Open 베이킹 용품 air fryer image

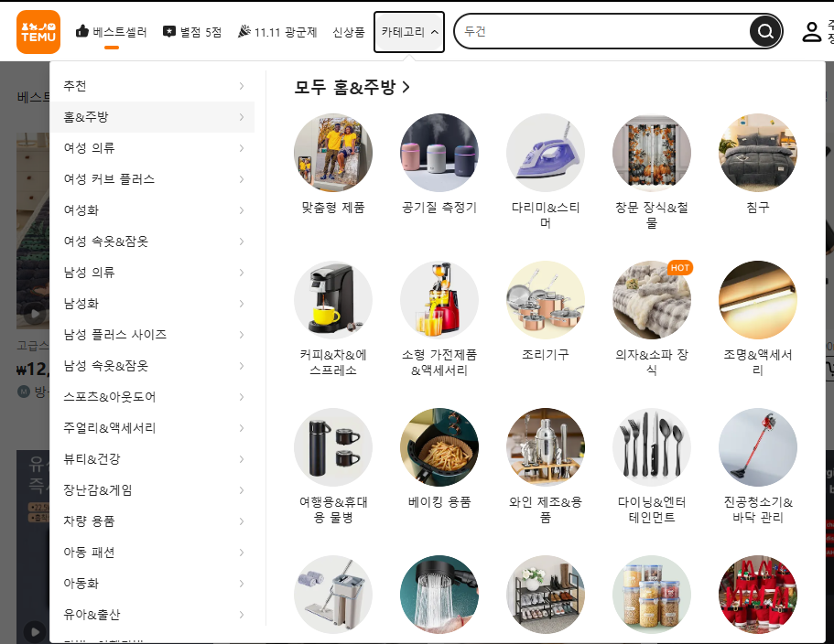439,447
